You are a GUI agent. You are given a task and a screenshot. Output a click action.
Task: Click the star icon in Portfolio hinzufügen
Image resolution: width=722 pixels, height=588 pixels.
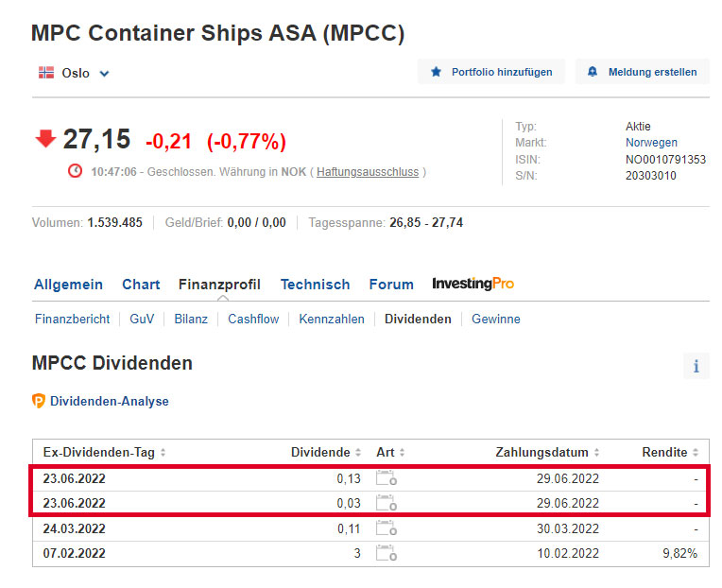pos(436,72)
